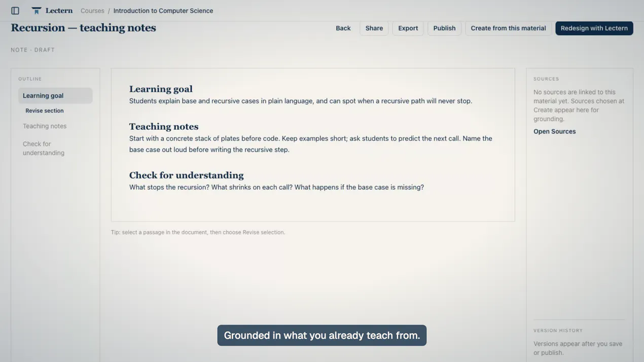Publish the teaching notes
This screenshot has height=362, width=644.
coord(444,28)
